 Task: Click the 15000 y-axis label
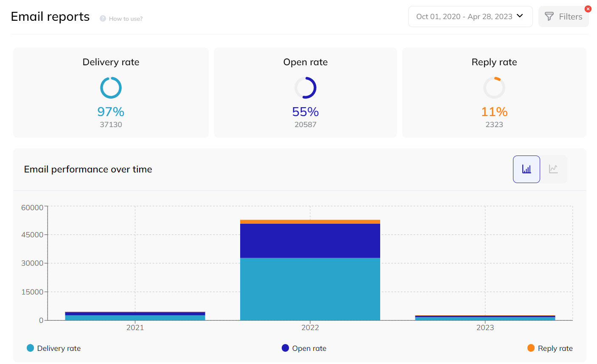click(x=32, y=292)
